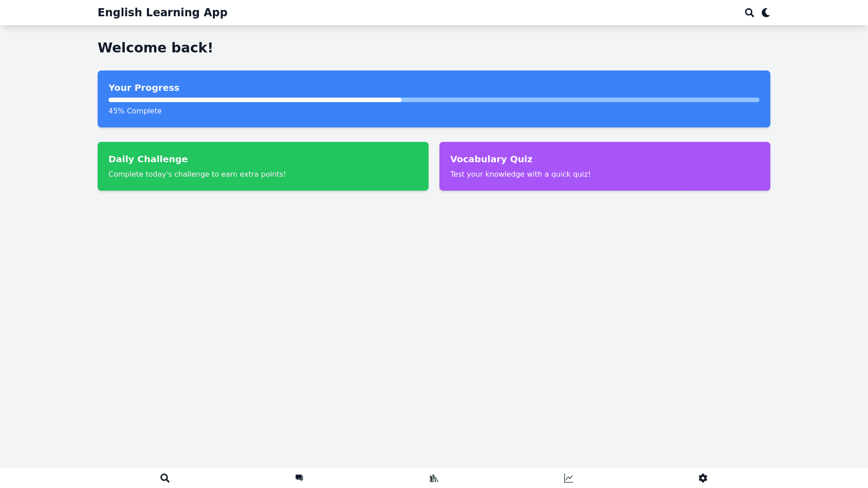The image size is (868, 488).
Task: View stats via the line chart icon
Action: click(x=568, y=478)
